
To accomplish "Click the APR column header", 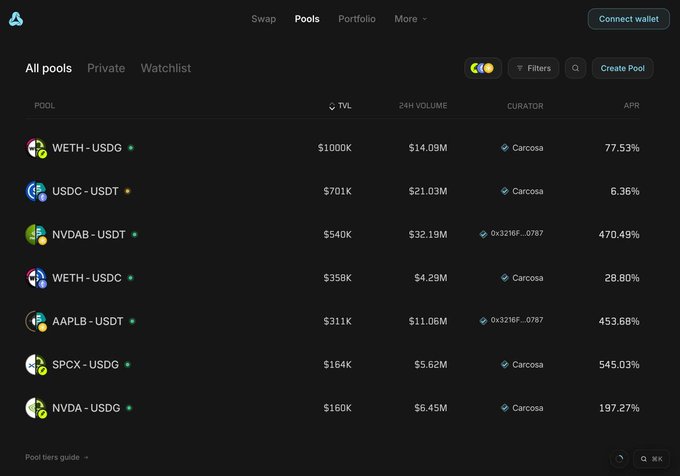I will 631,106.
